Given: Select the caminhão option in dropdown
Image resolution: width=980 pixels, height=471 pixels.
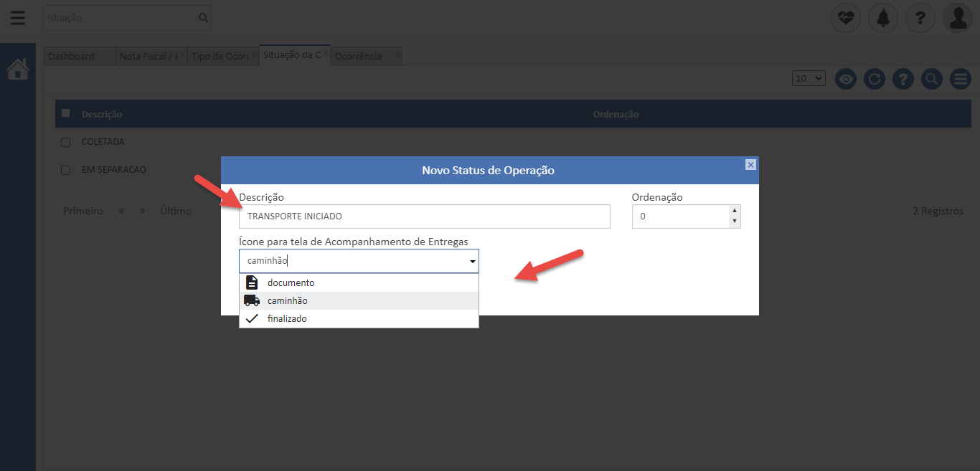Looking at the screenshot, I should [x=287, y=300].
